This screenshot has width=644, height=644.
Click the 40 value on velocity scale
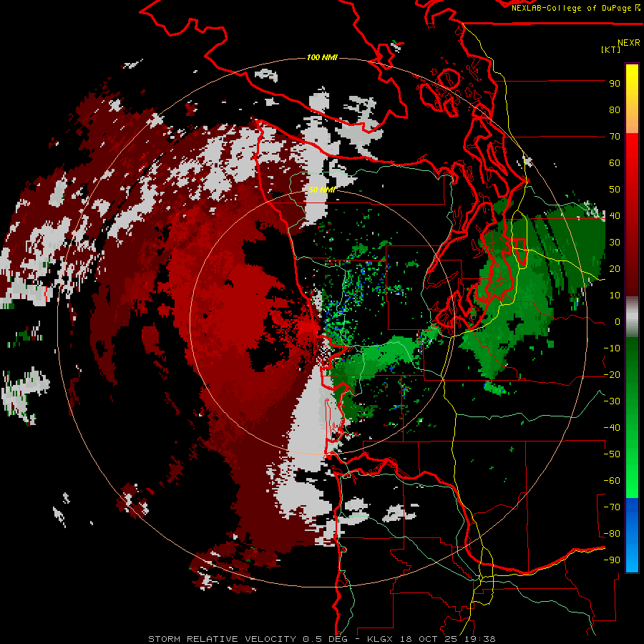pos(615,216)
